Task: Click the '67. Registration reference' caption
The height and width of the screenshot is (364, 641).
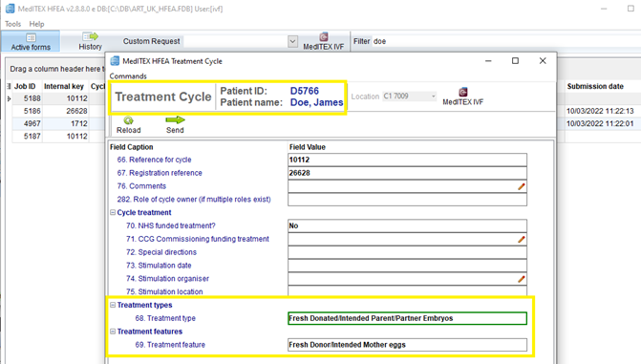Action: (160, 173)
